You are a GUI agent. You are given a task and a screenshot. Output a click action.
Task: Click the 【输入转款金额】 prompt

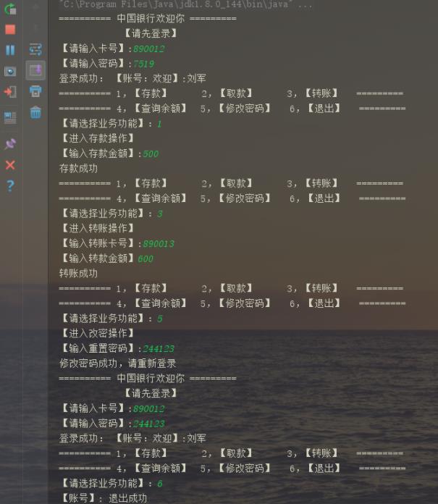tap(98, 258)
